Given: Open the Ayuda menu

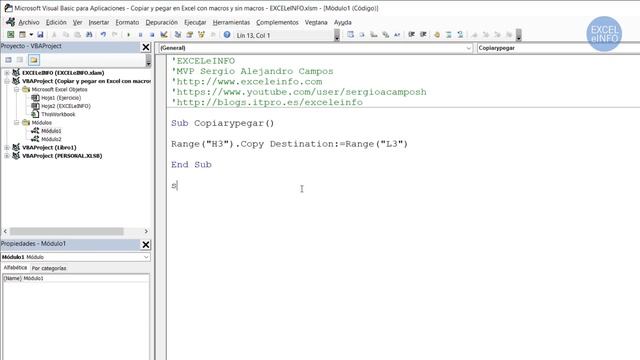Looking at the screenshot, I should point(342,22).
